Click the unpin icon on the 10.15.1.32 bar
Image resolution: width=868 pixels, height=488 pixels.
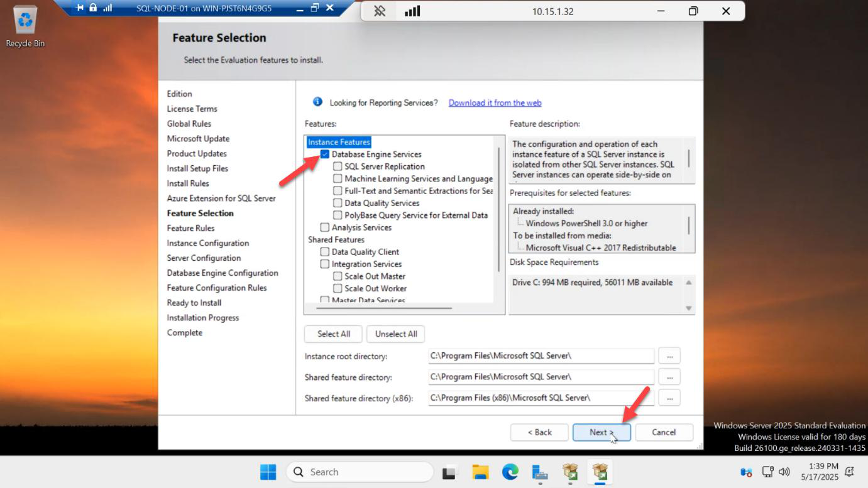pyautogui.click(x=380, y=11)
